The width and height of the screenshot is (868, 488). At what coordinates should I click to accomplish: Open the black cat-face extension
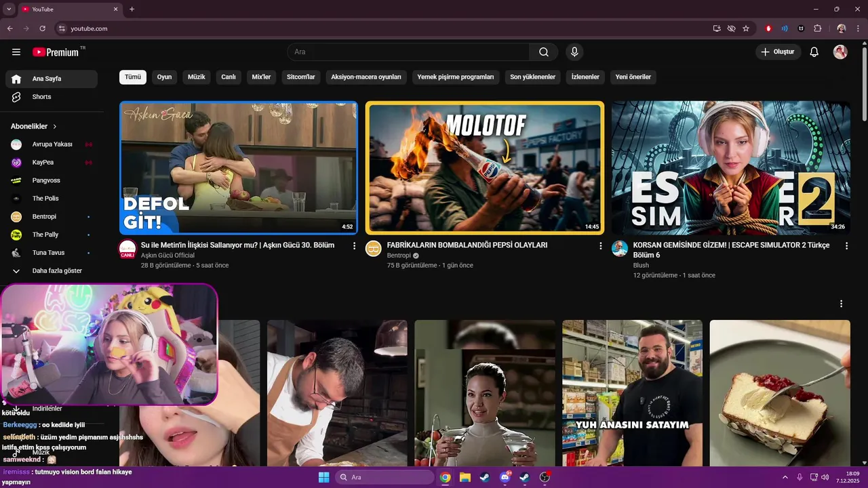(801, 28)
